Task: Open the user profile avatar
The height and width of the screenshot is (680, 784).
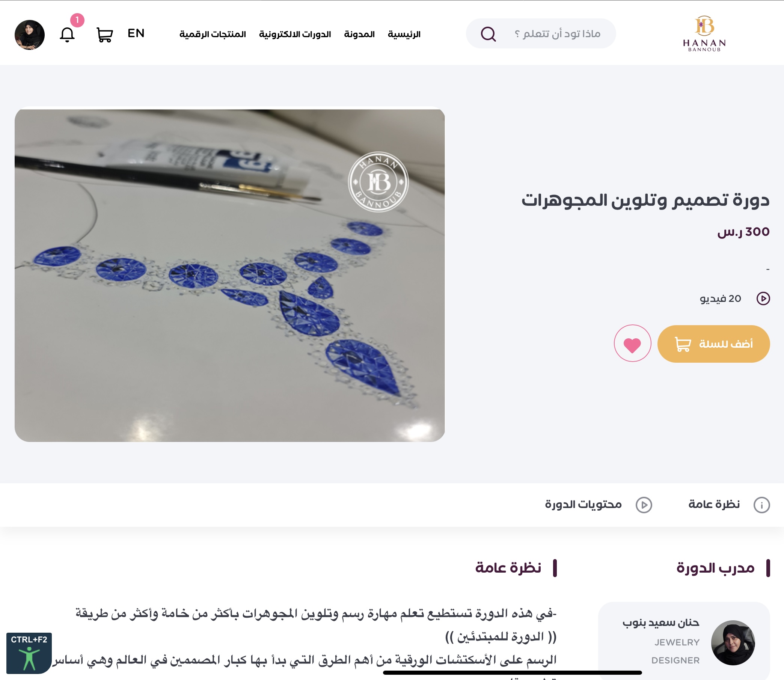Action: tap(30, 35)
